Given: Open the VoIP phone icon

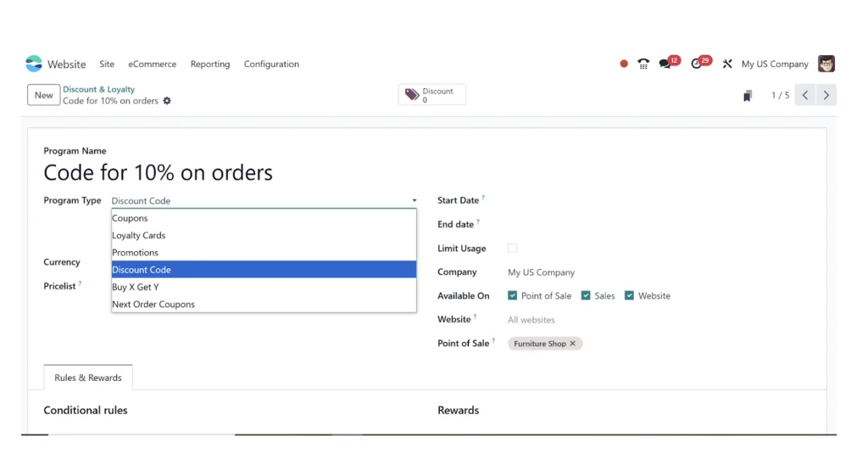Looking at the screenshot, I should click(x=643, y=64).
